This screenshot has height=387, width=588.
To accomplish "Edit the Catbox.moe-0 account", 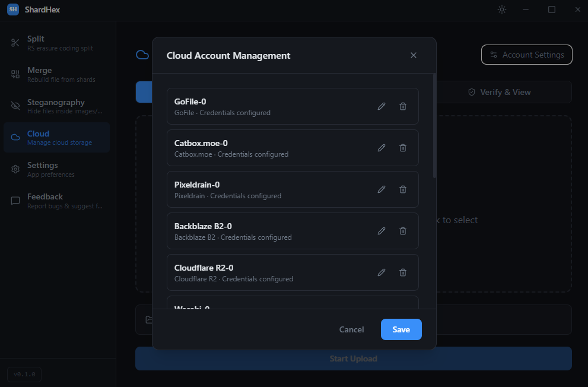I will (x=382, y=148).
